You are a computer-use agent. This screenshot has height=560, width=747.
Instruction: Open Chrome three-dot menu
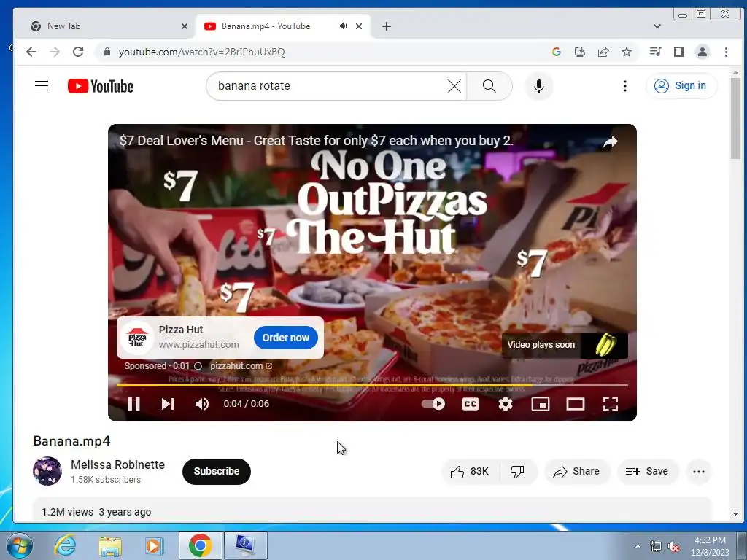[726, 52]
